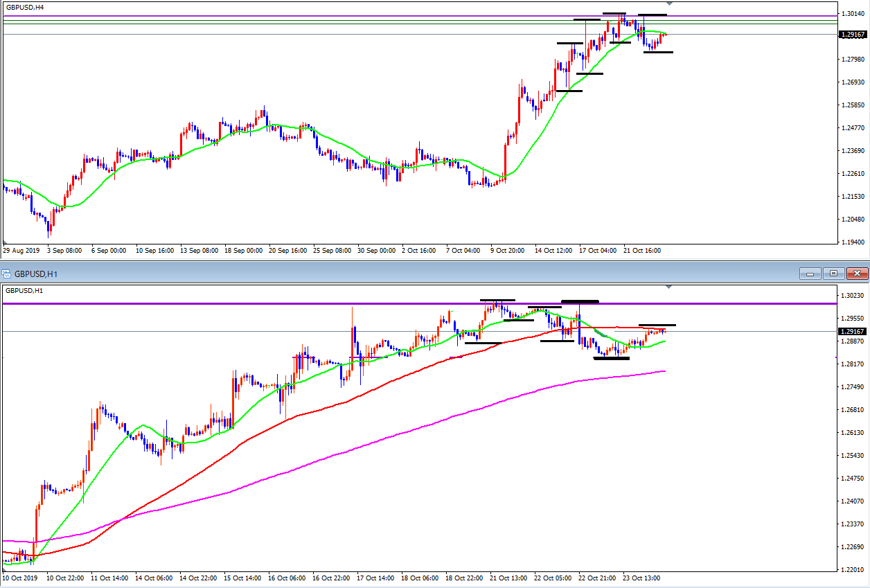870x588 pixels.
Task: Click the 25 Sep 08:00 time label
Action: coord(332,251)
